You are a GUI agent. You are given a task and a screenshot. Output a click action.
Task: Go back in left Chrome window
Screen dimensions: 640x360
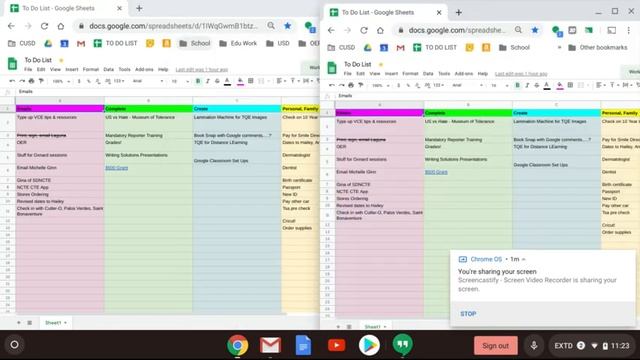click(x=11, y=26)
